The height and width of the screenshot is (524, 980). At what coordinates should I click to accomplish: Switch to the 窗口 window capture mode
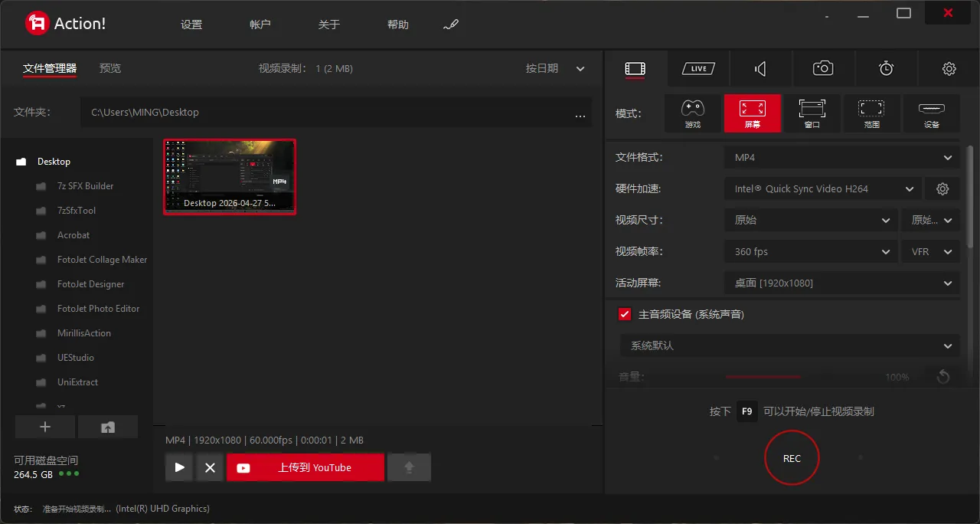(812, 113)
